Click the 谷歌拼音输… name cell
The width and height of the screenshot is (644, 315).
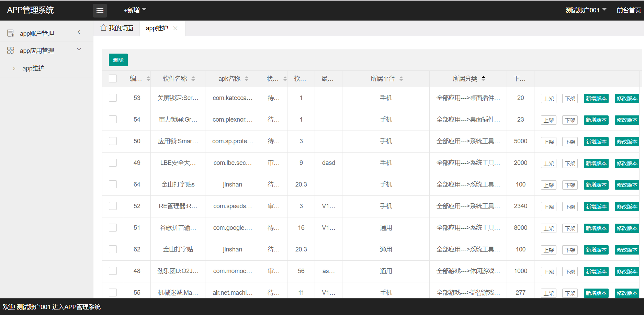tap(178, 228)
